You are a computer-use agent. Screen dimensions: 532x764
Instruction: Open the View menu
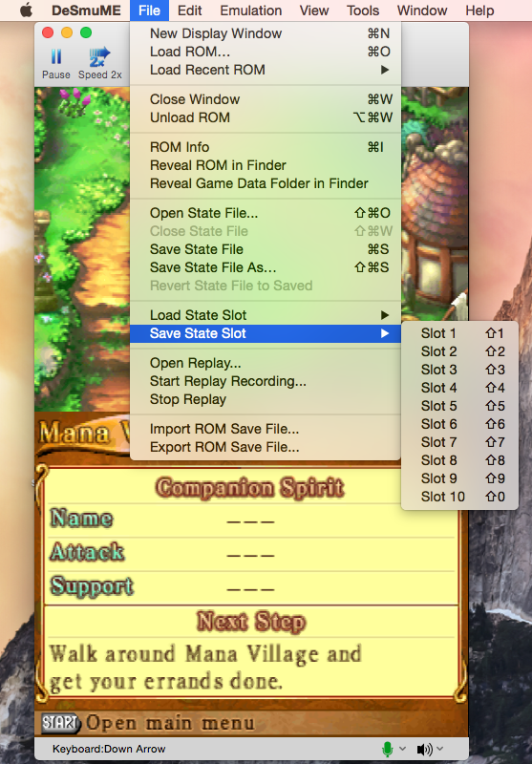pyautogui.click(x=314, y=11)
